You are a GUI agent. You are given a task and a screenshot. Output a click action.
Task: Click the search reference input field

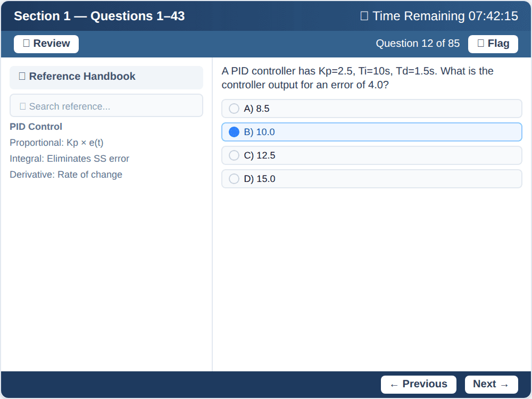point(106,105)
